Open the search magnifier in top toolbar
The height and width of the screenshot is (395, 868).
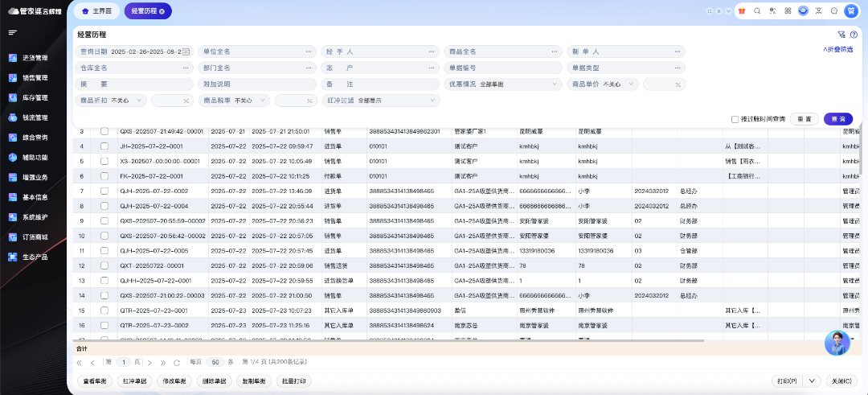tap(757, 11)
